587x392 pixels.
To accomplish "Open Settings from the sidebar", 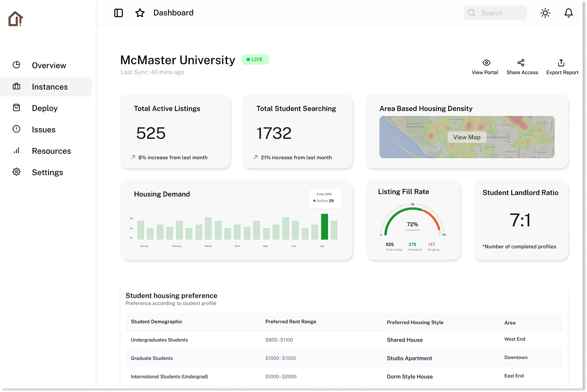I will click(47, 172).
